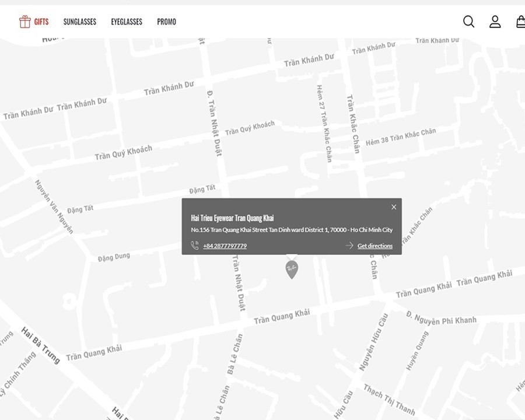
Task: Click the arrow icon beside Get directions
Action: pos(349,246)
